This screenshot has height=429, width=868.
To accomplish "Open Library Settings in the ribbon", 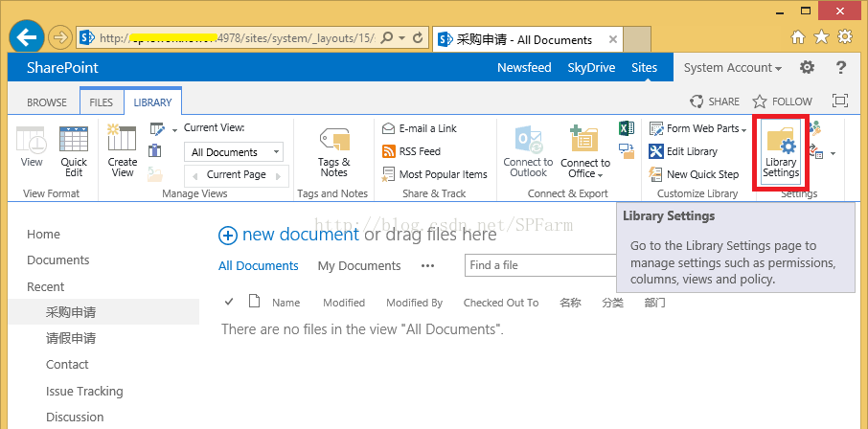I will (781, 150).
